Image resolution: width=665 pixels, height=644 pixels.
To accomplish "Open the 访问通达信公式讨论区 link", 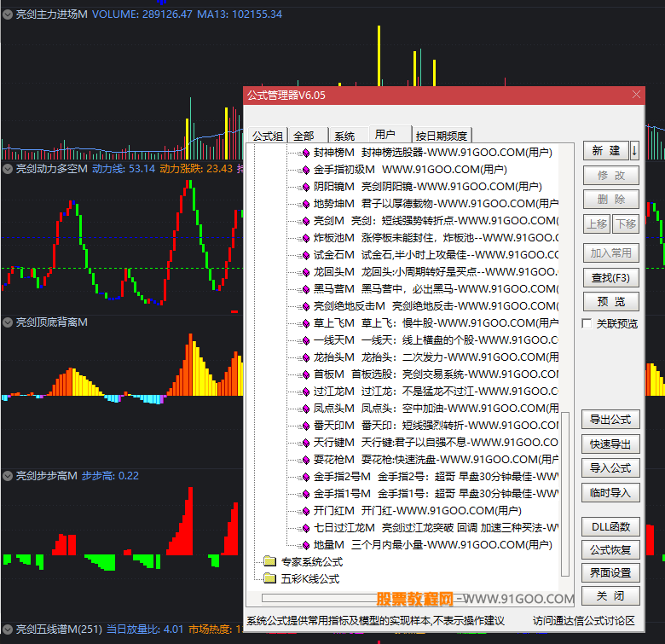I will pyautogui.click(x=584, y=621).
